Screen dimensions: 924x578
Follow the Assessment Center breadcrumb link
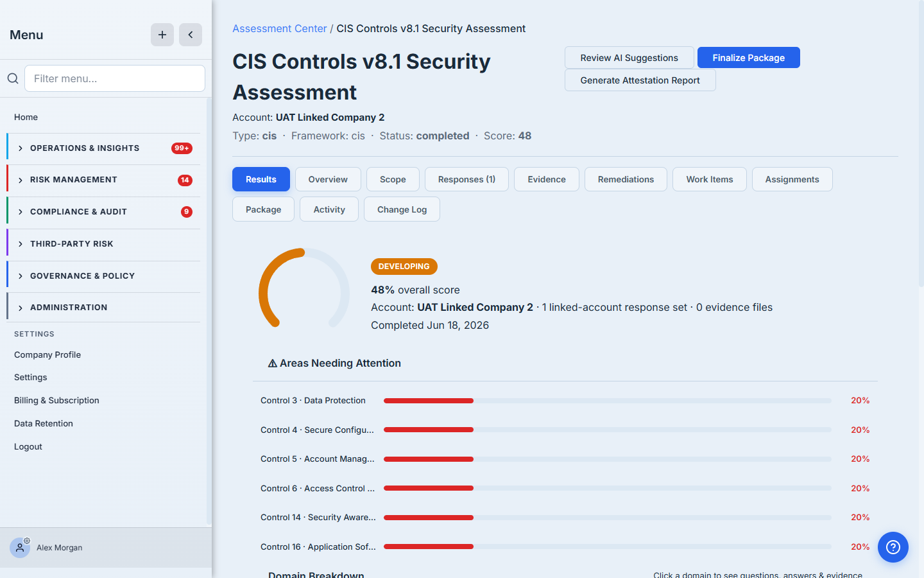click(x=280, y=28)
